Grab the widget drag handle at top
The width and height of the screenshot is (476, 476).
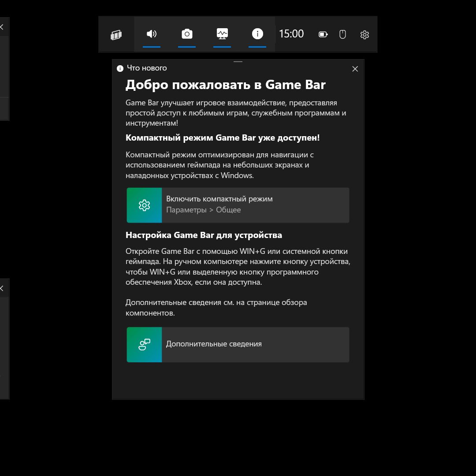[x=238, y=62]
